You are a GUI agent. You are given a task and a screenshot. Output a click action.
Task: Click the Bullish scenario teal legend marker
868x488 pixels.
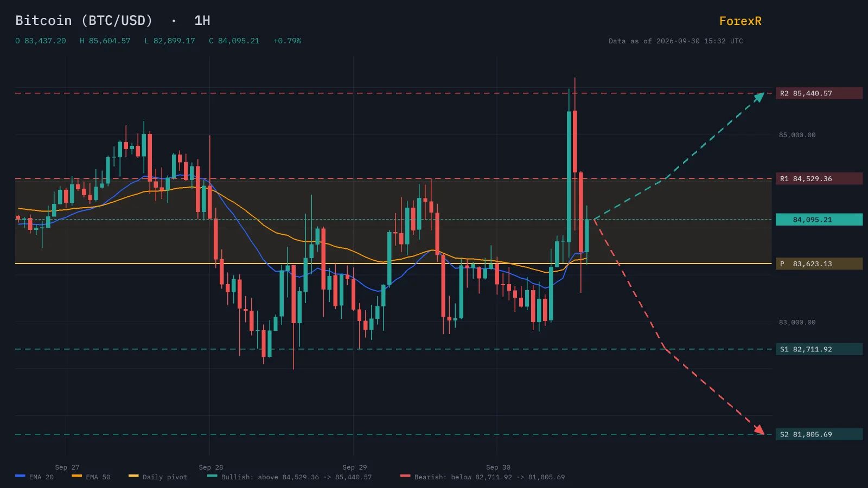[x=212, y=476]
